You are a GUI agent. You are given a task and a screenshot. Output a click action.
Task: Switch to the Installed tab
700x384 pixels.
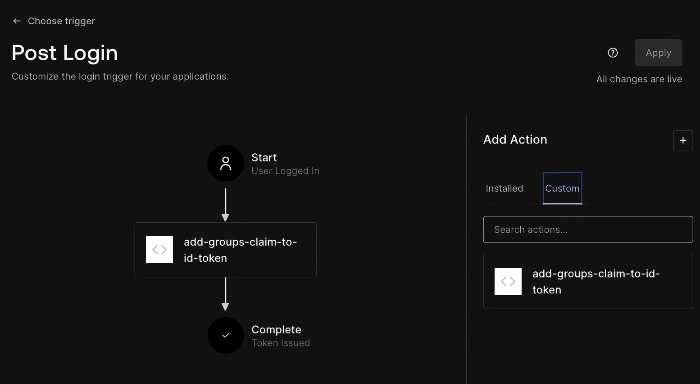504,188
